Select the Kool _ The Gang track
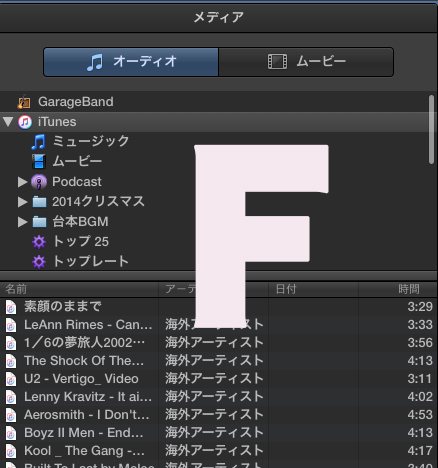This screenshot has width=438, height=468. (85, 451)
